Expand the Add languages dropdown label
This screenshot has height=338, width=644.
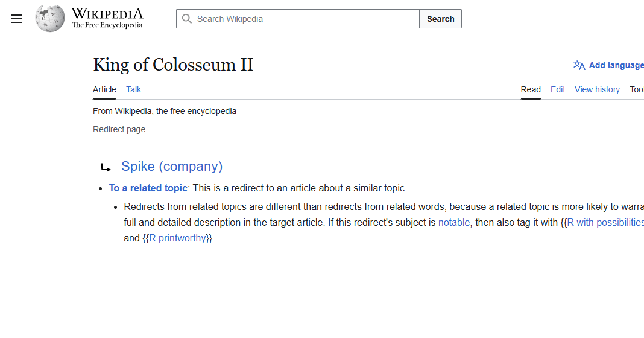tap(616, 65)
